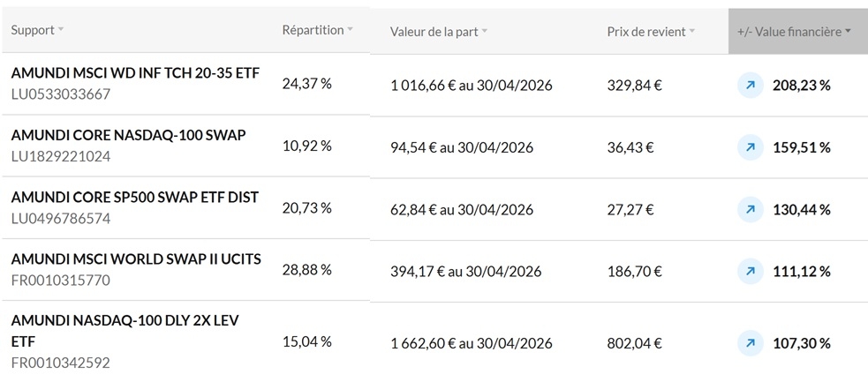
Task: Sort by Prix de revient arrow
Action: coord(692,32)
